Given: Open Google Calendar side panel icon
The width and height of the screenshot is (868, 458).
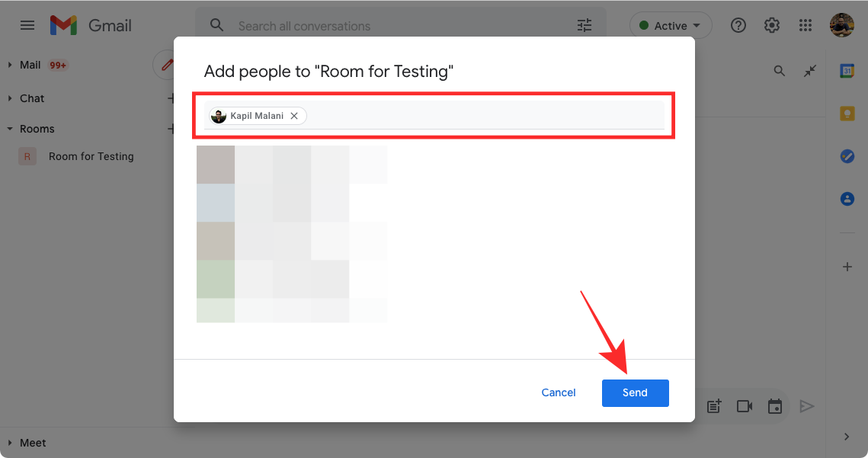Looking at the screenshot, I should 847,71.
